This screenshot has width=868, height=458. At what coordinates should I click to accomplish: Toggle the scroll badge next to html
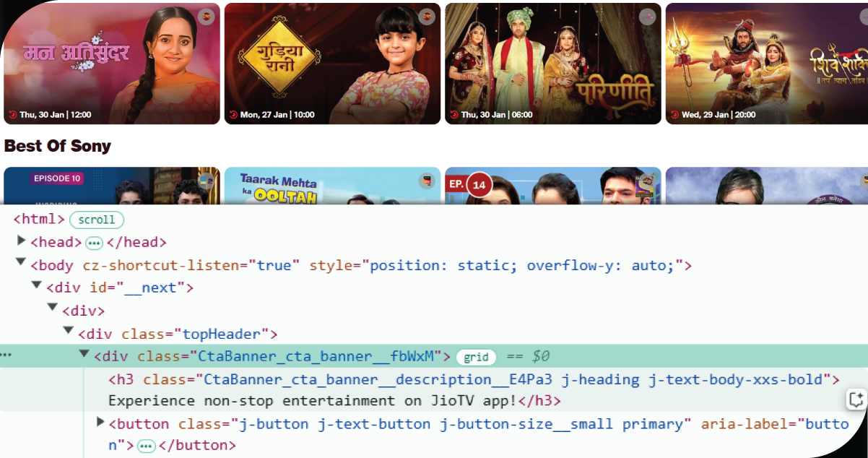(x=97, y=220)
